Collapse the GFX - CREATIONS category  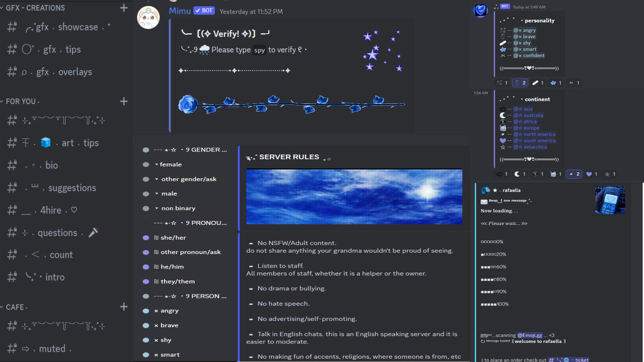point(34,8)
